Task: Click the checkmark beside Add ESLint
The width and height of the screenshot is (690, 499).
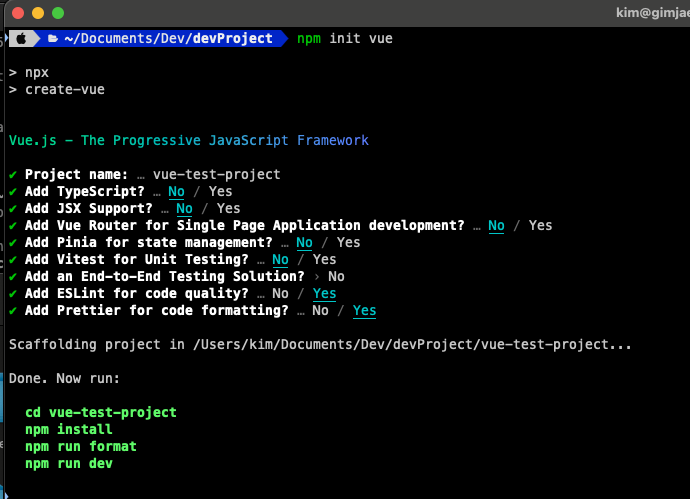Action: [x=13, y=294]
